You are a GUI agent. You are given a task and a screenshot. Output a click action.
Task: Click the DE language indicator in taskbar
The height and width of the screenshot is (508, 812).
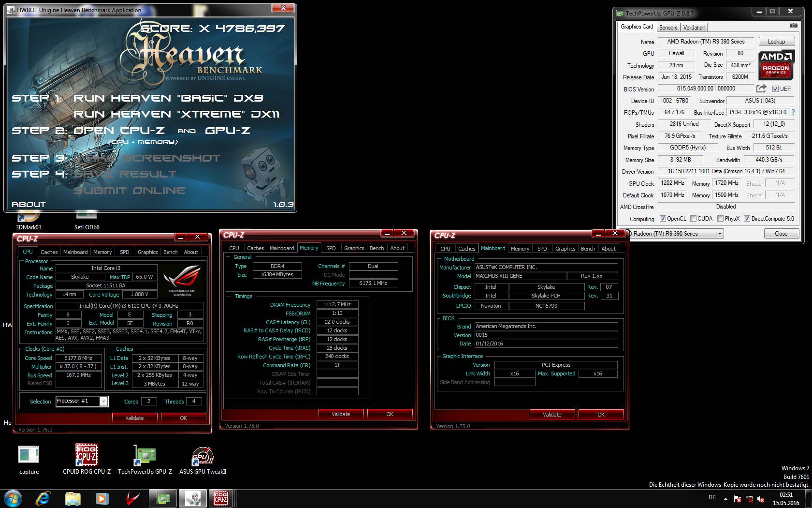pyautogui.click(x=712, y=497)
